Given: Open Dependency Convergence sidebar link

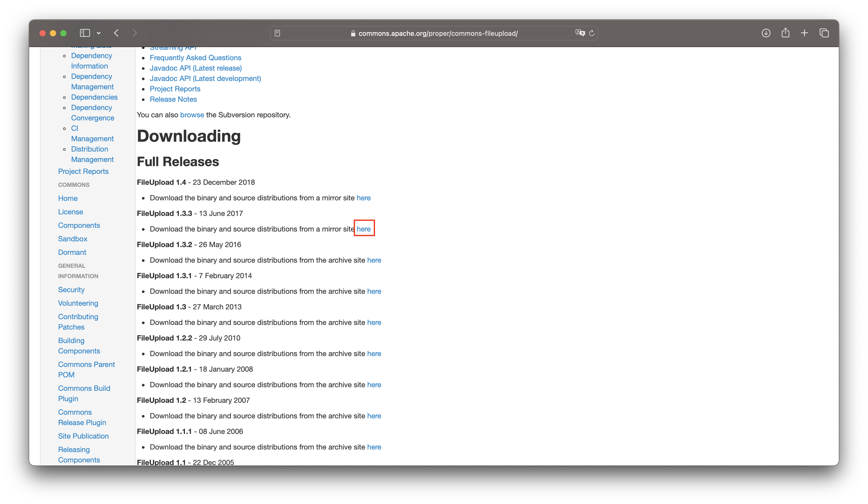Looking at the screenshot, I should (92, 113).
